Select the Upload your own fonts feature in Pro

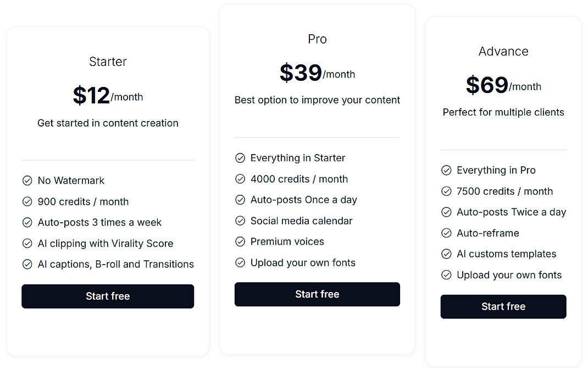[302, 262]
